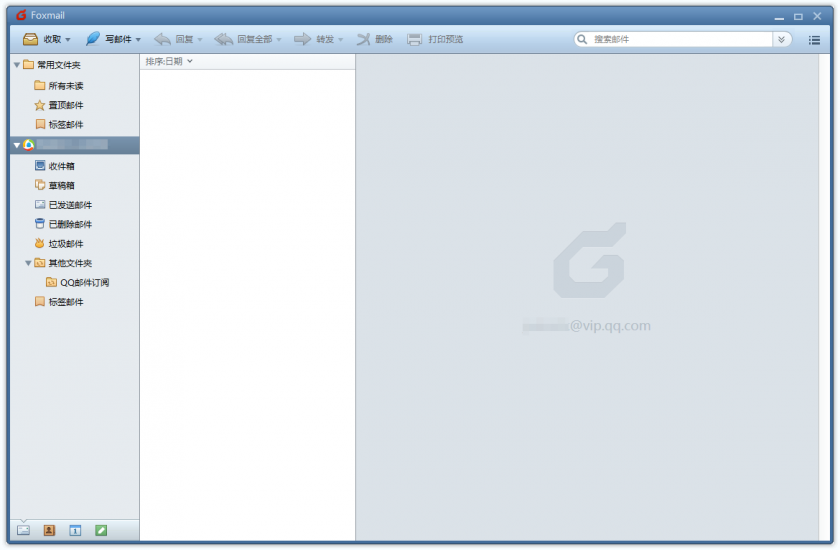This screenshot has height=550, width=840.
Task: Click the 打印预览 printer icon
Action: 414,39
